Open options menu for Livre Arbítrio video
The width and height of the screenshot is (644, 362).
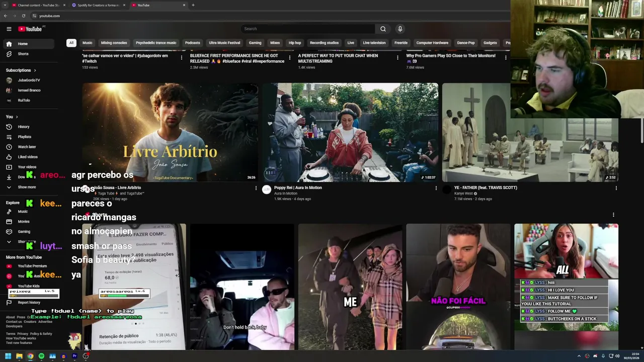click(256, 188)
